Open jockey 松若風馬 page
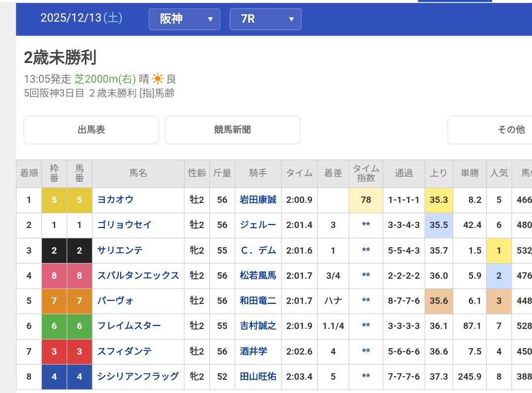Viewport: 532px width, 393px height. pos(258,275)
